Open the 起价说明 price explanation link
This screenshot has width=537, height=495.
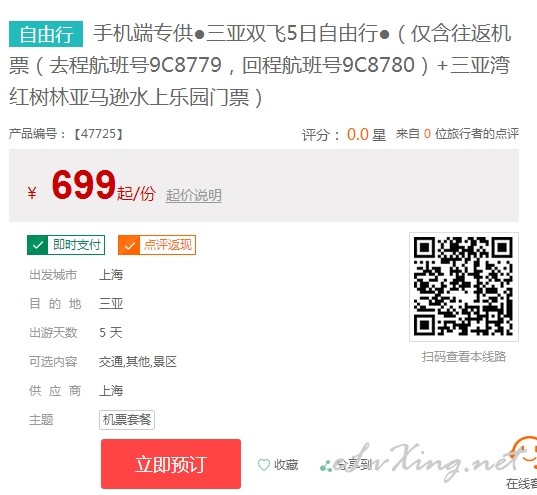193,195
